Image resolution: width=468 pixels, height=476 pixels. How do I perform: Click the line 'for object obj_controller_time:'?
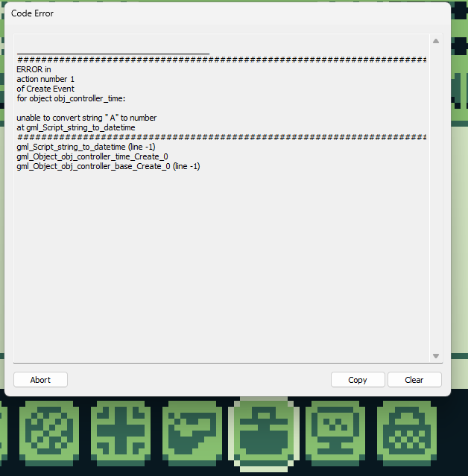tap(71, 98)
